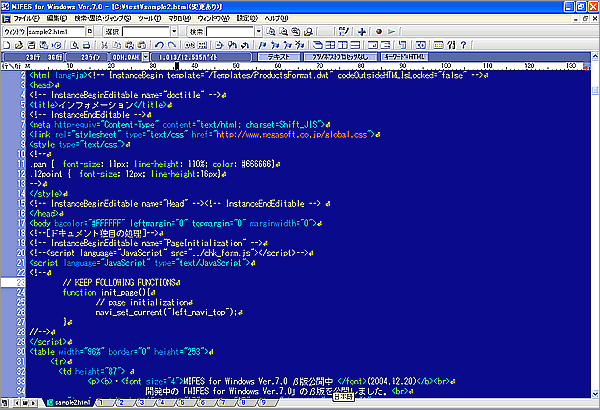600x410 pixels.
Task: Click the テキスト mode button
Action: tap(279, 57)
